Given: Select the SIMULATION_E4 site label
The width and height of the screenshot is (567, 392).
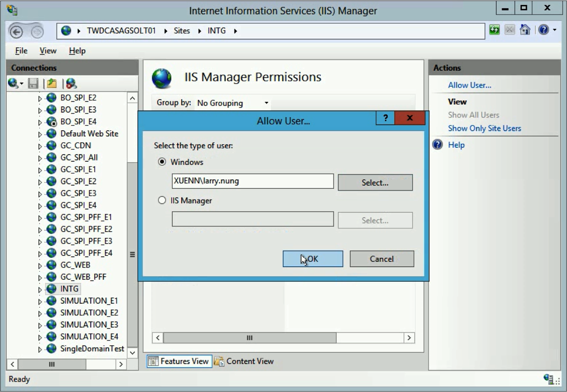Looking at the screenshot, I should click(x=89, y=337).
